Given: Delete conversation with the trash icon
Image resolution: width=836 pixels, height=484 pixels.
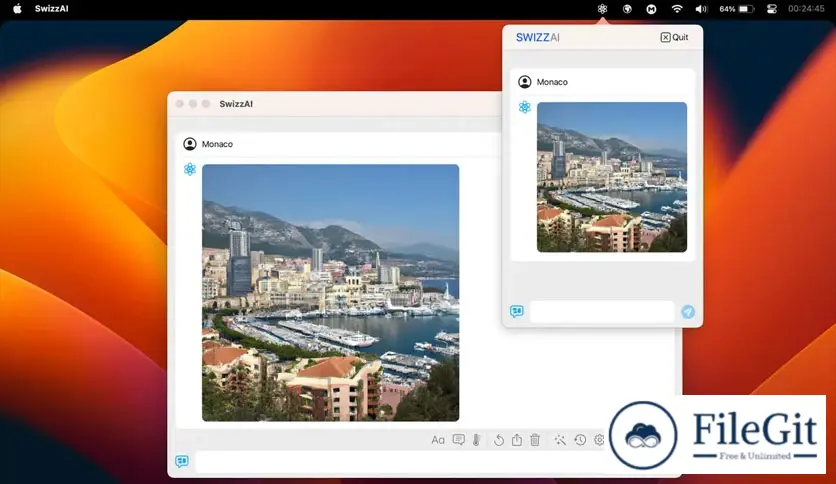Looking at the screenshot, I should (535, 440).
